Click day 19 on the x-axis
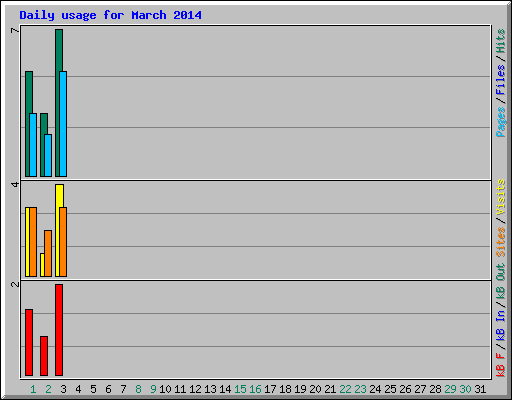 300,389
